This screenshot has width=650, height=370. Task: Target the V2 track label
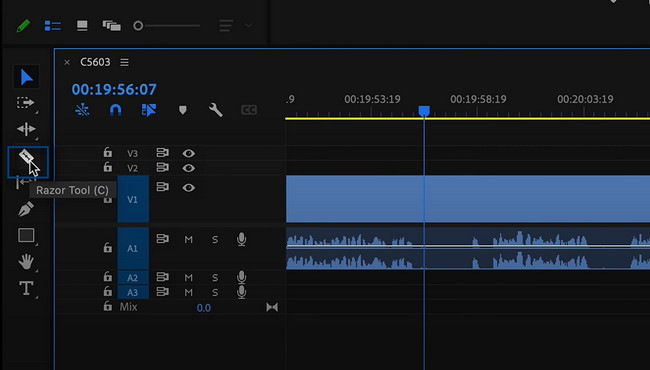click(x=132, y=168)
